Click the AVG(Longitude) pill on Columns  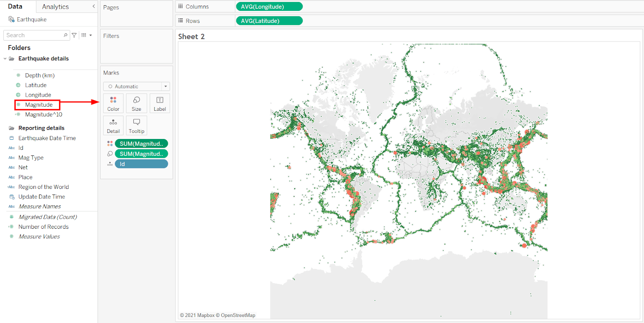pos(269,6)
